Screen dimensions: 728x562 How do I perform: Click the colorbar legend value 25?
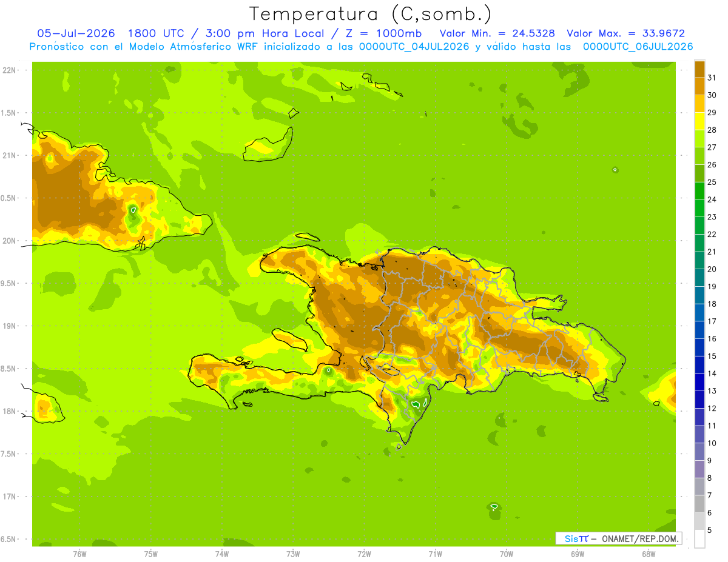tap(712, 182)
